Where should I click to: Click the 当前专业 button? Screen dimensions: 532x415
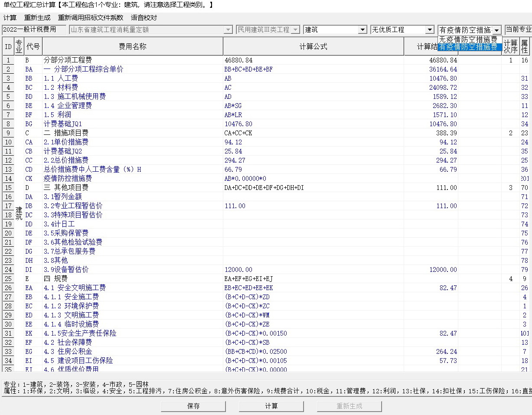point(518,29)
